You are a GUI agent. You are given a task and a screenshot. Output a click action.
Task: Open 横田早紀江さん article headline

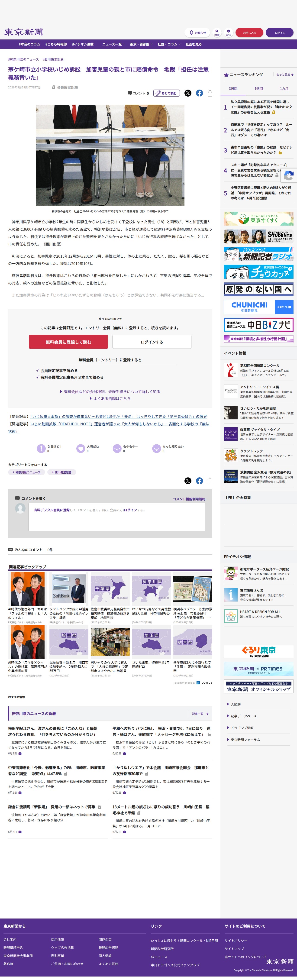coord(52,731)
